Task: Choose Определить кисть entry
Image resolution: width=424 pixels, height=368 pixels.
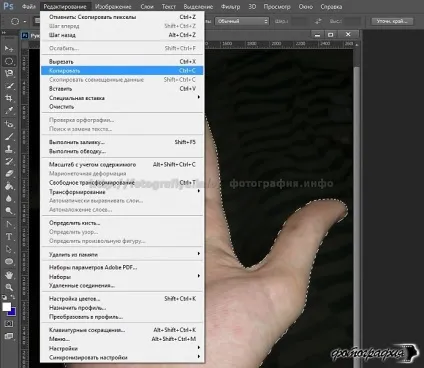Action: 122,223
